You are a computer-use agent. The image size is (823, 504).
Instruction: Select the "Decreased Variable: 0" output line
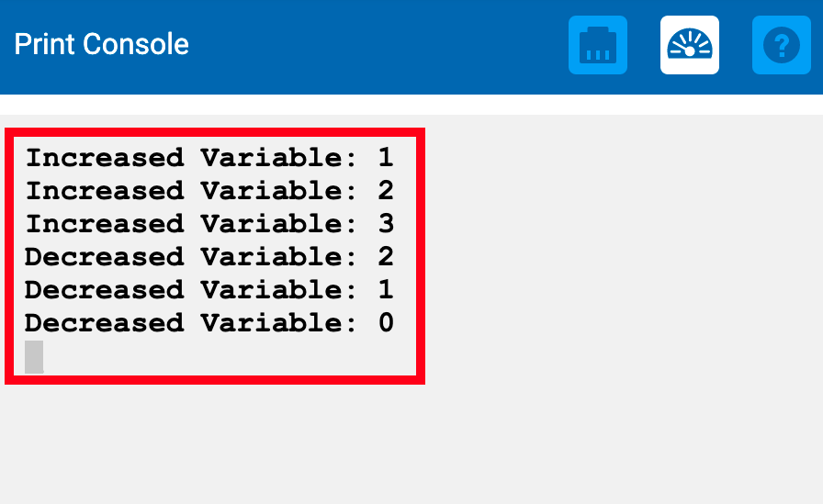click(209, 323)
